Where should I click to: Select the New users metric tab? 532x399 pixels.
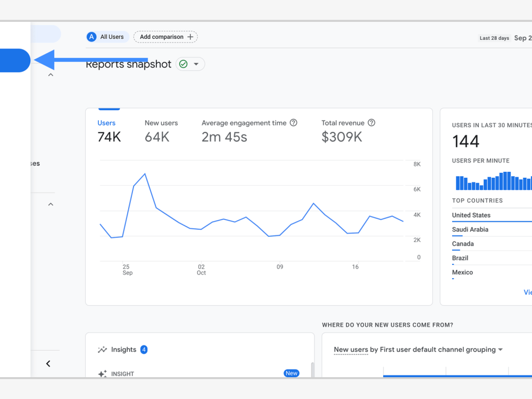point(161,131)
